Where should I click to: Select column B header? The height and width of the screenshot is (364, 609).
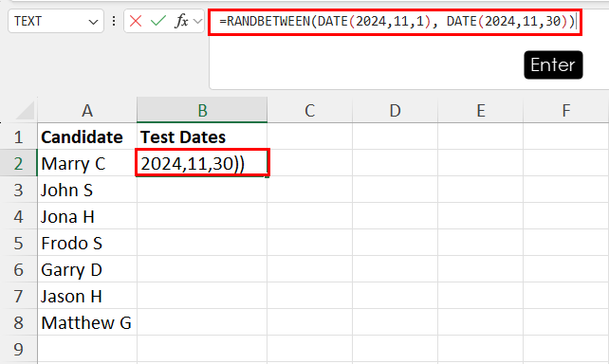tap(202, 110)
